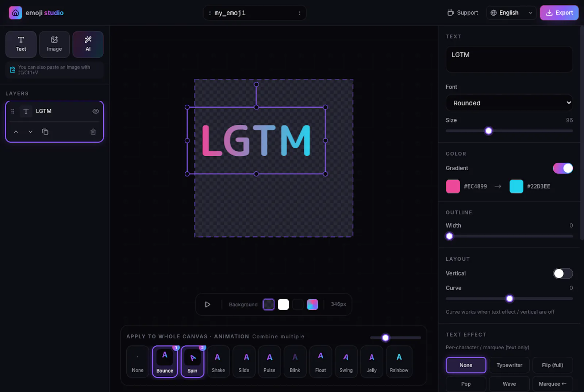Move the LGTM layer up
Screen dimensions: 584x392
tap(16, 132)
